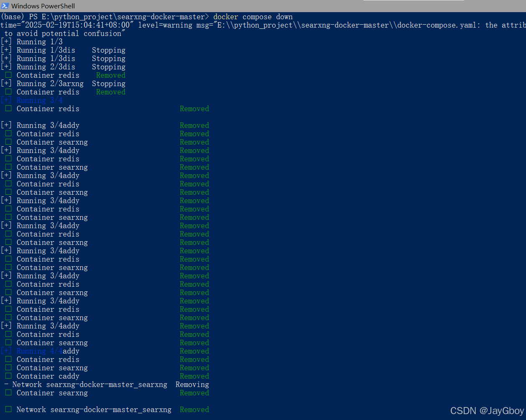Click the "Container caddy" text
The width and height of the screenshot is (526, 420).
pos(48,376)
